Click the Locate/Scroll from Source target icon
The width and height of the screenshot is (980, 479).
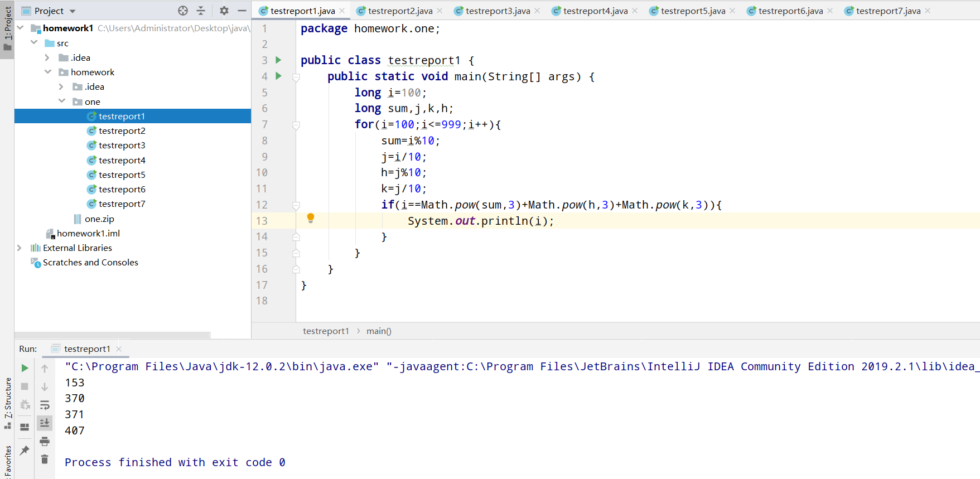coord(183,11)
